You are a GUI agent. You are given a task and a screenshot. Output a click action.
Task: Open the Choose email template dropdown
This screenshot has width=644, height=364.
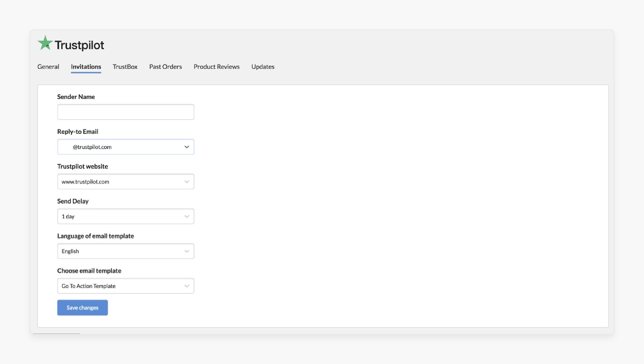tap(126, 286)
